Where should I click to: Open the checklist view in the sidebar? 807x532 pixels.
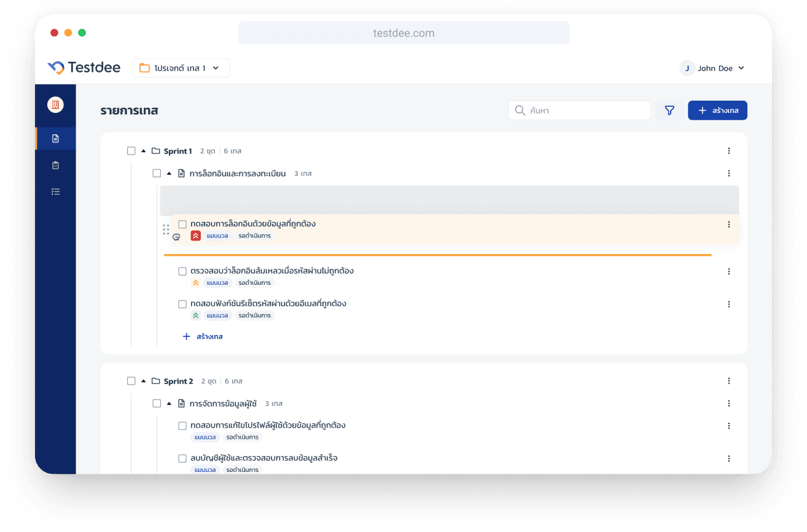click(x=55, y=191)
